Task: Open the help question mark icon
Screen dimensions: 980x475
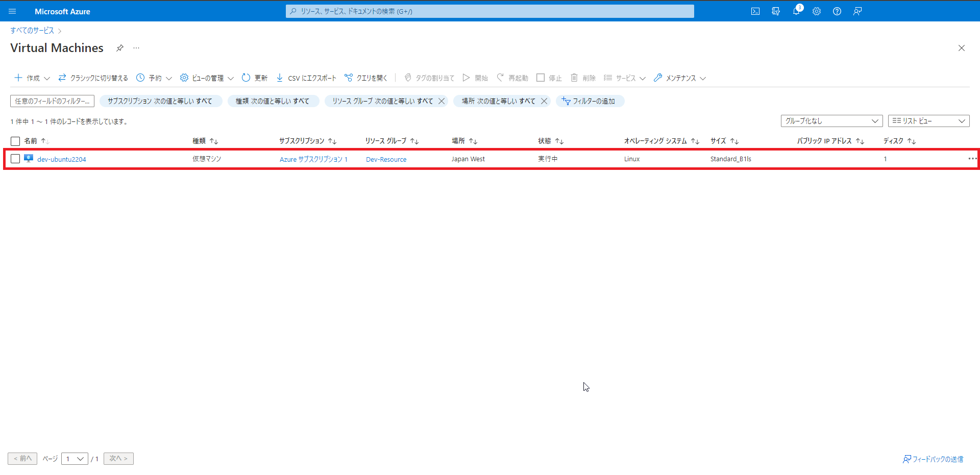Action: 837,11
